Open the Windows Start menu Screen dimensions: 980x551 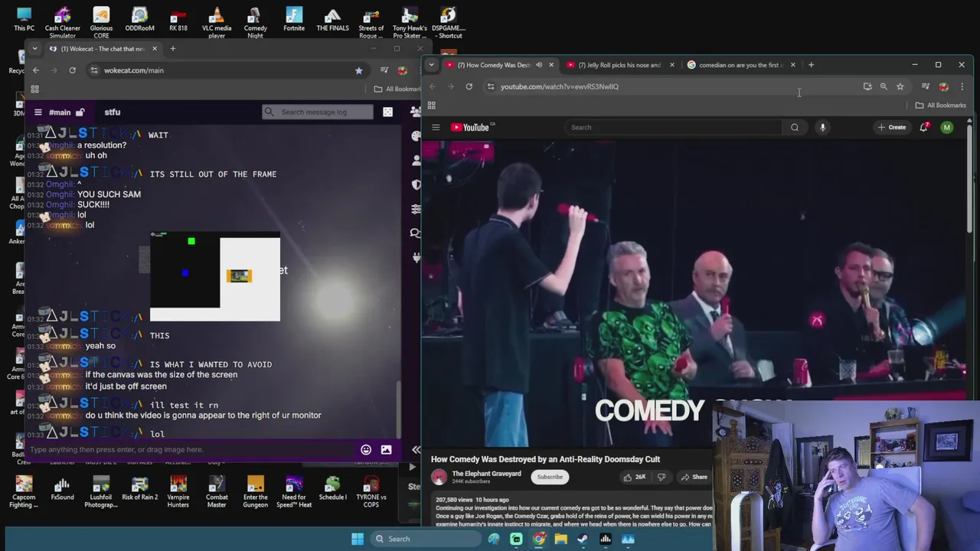358,539
